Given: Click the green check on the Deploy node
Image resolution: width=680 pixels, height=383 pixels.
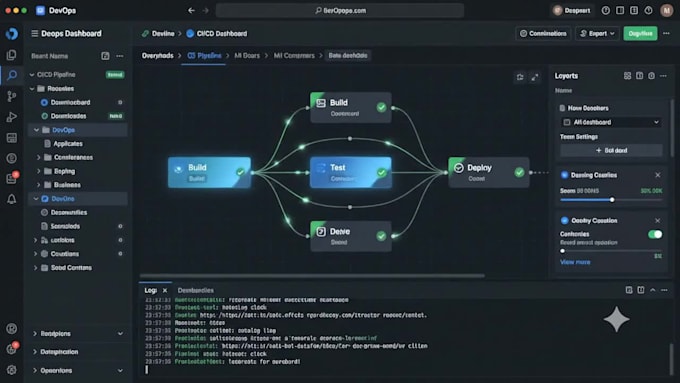Looking at the screenshot, I should (519, 173).
